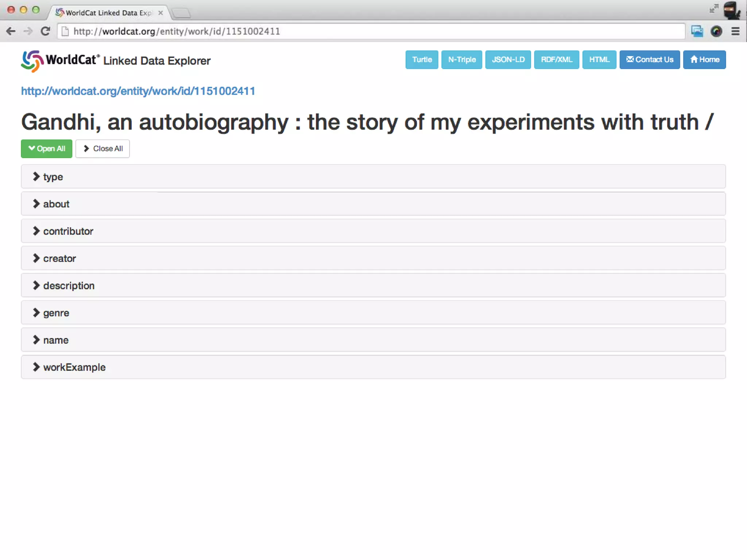Click the browser reload icon
The image size is (747, 560).
pos(45,31)
